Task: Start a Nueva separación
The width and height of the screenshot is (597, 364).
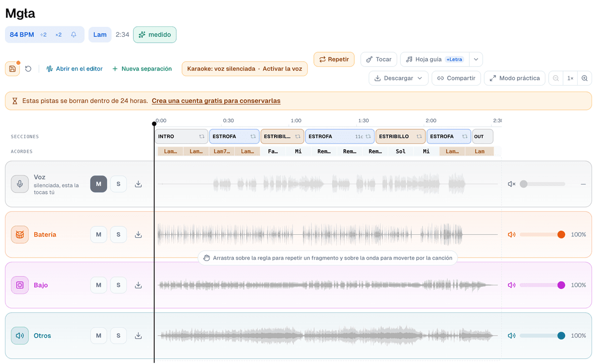Action: click(x=142, y=69)
